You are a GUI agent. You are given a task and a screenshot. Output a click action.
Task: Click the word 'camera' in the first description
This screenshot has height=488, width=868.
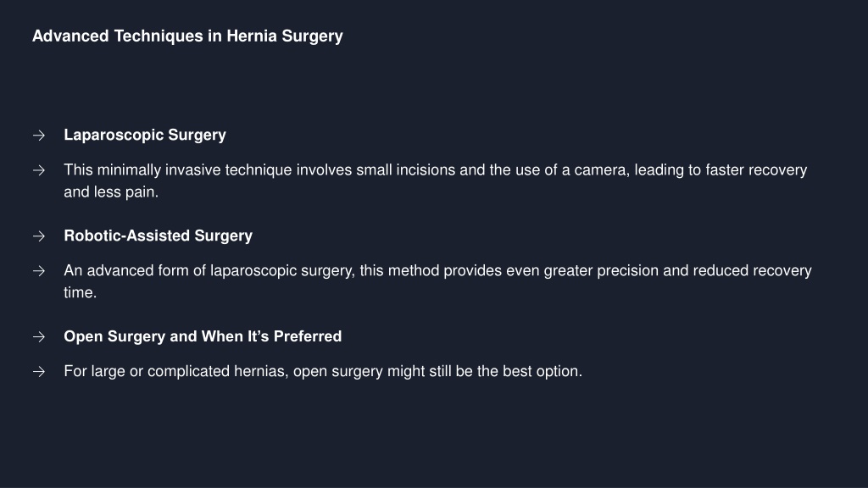[600, 169]
